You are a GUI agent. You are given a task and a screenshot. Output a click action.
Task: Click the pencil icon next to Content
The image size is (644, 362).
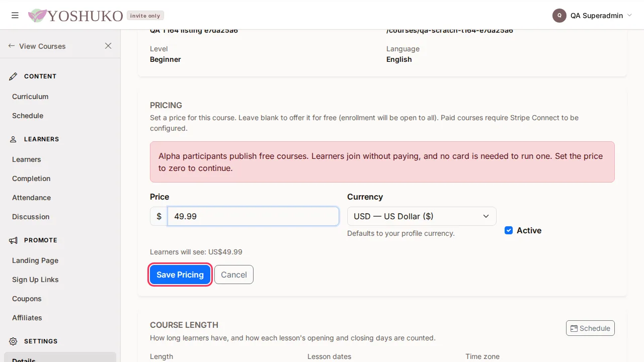14,76
